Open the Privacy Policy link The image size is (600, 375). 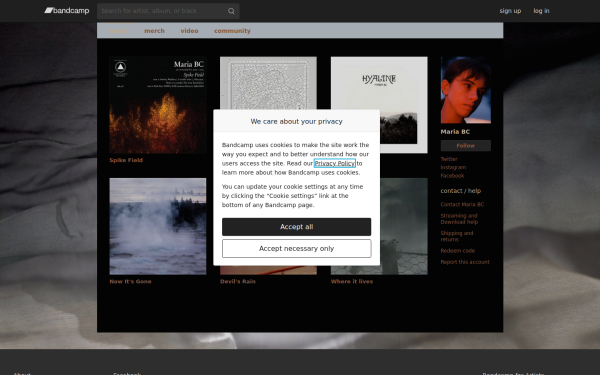(x=335, y=163)
